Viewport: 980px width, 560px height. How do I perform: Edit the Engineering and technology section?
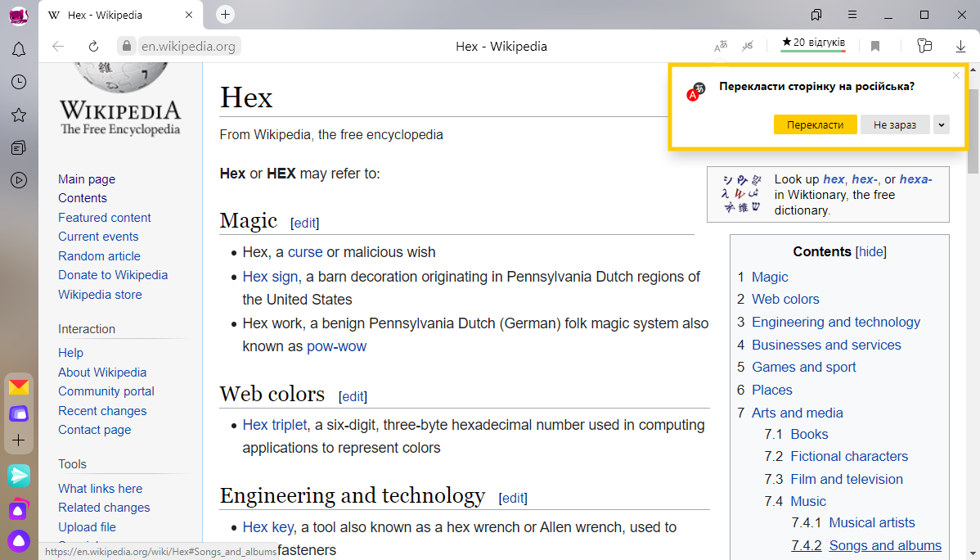tap(513, 498)
